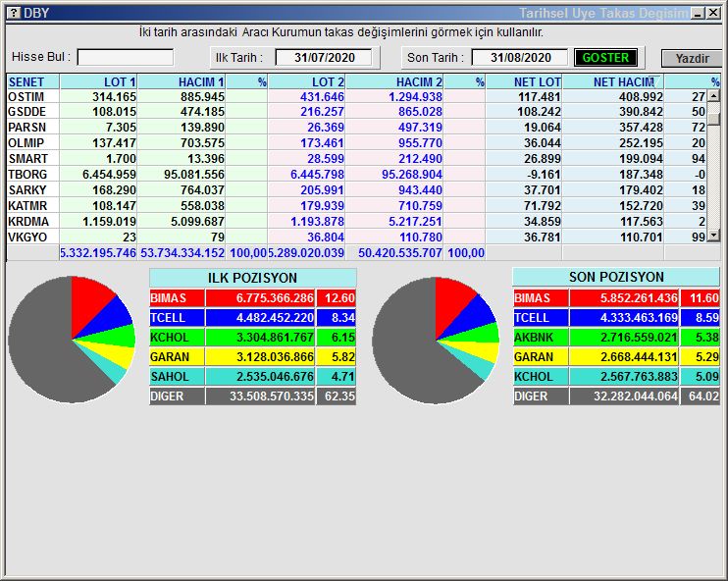
Task: Click green KCHOL swatch in ILK POZISYON
Action: (177, 338)
